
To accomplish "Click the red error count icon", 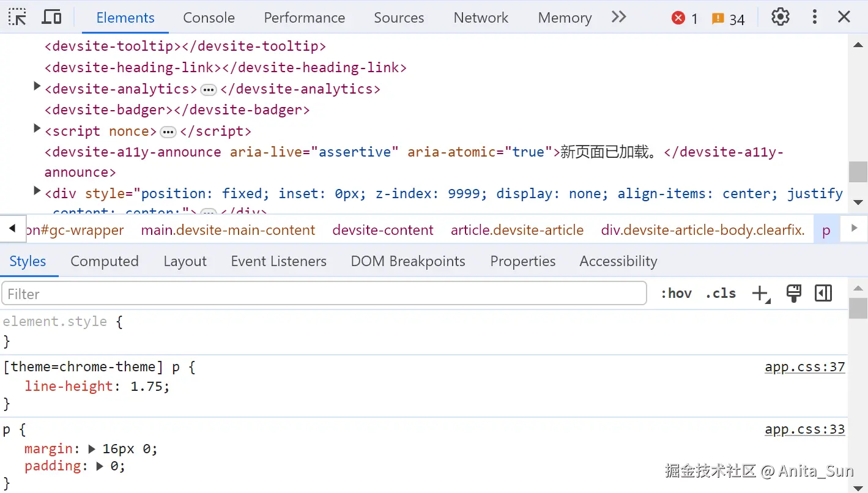I will coord(678,18).
